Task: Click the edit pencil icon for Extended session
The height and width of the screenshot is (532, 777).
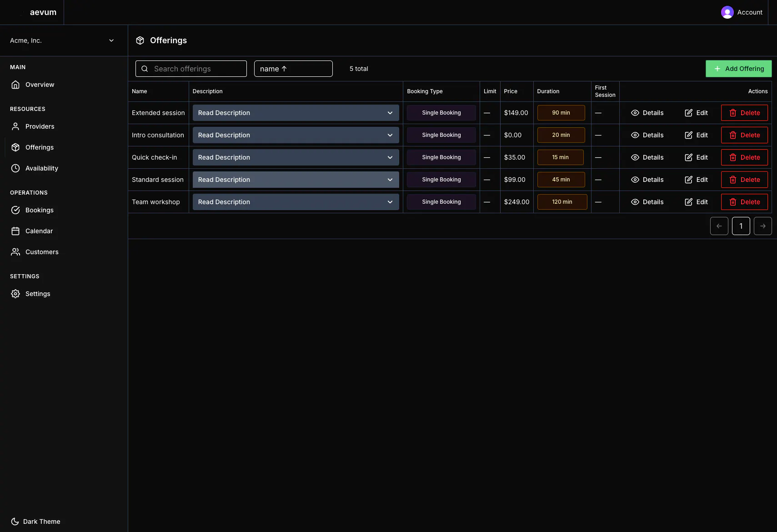Action: [x=689, y=113]
